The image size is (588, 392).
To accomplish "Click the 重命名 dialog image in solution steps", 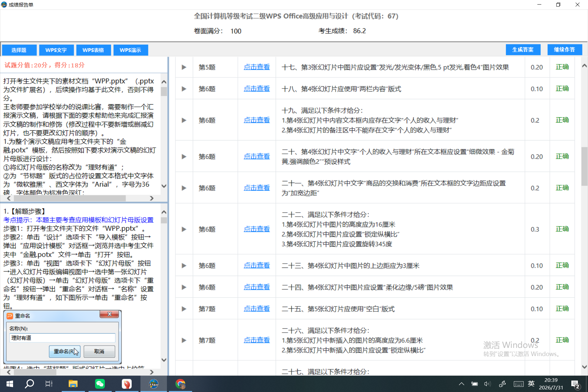I will click(62, 337).
